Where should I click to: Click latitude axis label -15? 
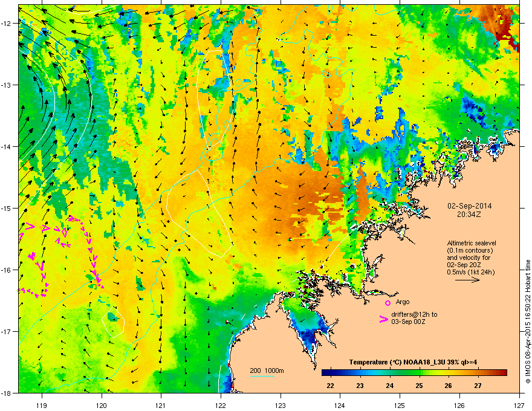[x=6, y=208]
